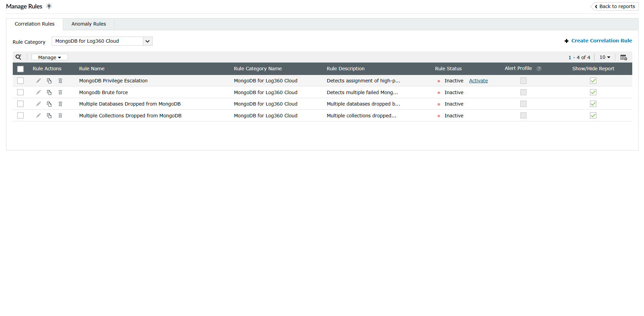The image size is (644, 316).
Task: Click the Rule Name column header
Action: pos(92,69)
